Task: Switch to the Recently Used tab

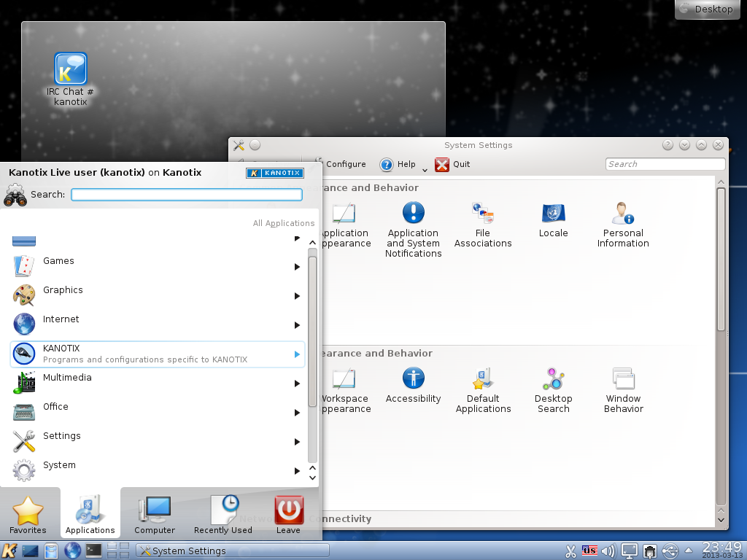Action: [x=223, y=514]
